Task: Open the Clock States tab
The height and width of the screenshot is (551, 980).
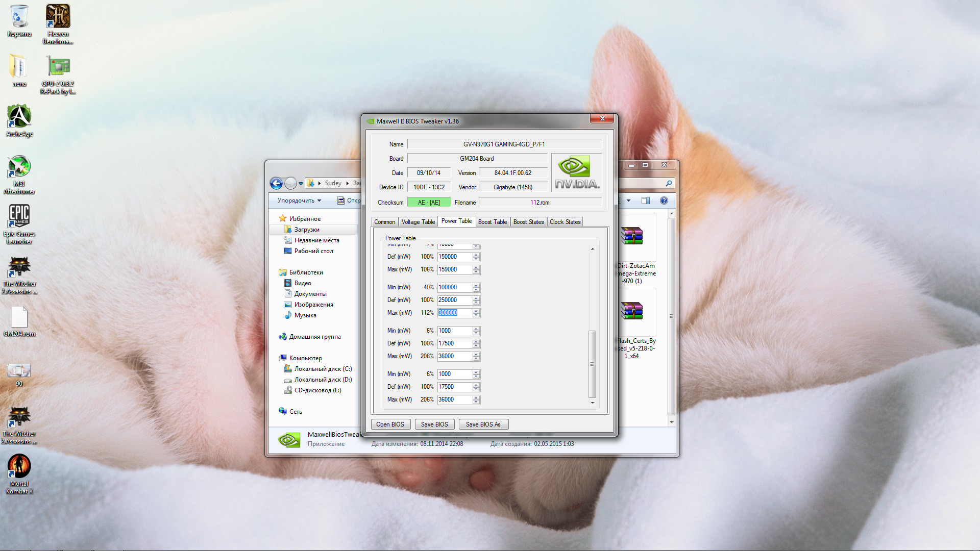Action: 565,222
